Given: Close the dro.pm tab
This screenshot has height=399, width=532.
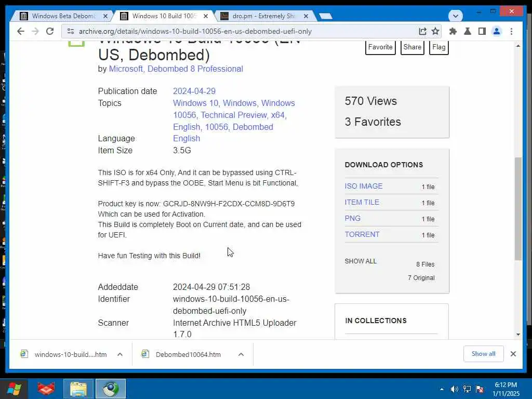Looking at the screenshot, I should 305,16.
